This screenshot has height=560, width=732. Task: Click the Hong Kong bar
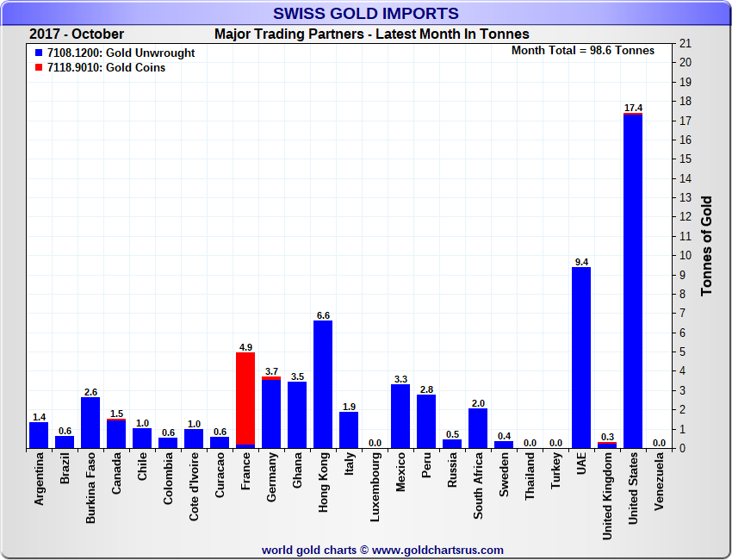[x=323, y=384]
